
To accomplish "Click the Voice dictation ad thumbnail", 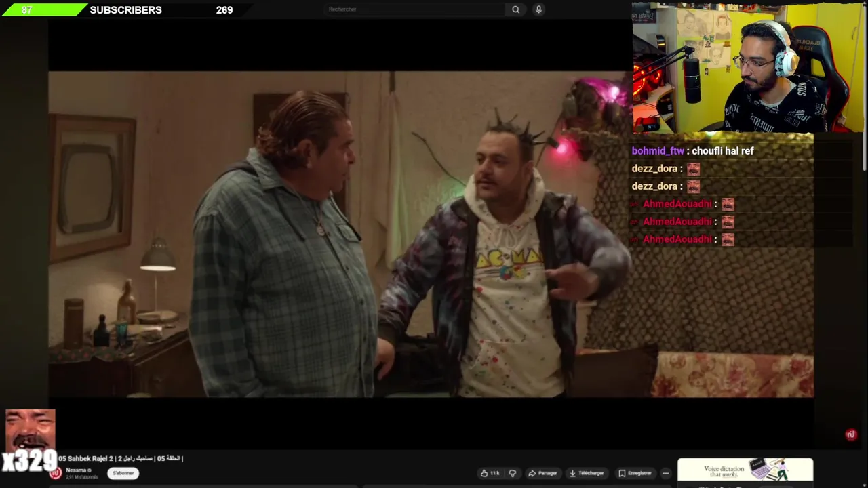I will click(x=745, y=470).
